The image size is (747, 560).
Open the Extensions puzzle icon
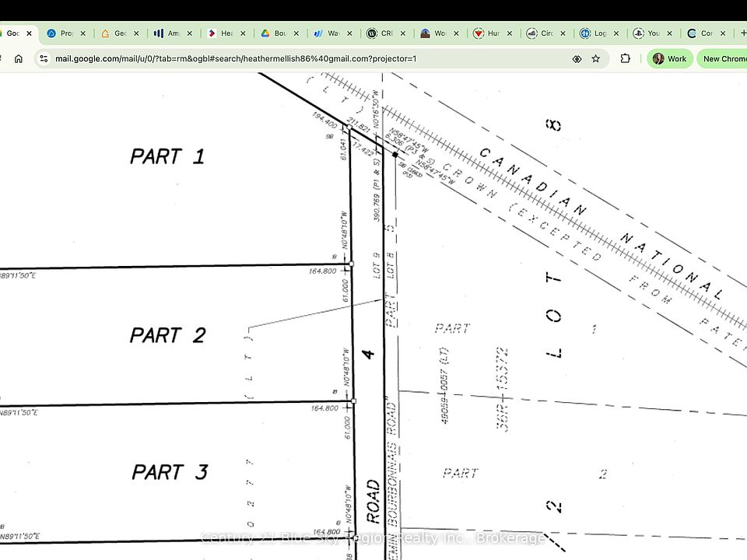tap(625, 58)
